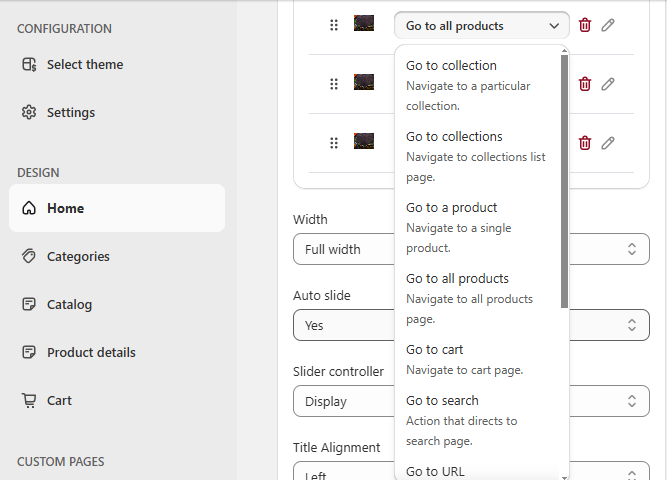Click the CONFIGURATION section heading
667x480 pixels.
tap(64, 29)
